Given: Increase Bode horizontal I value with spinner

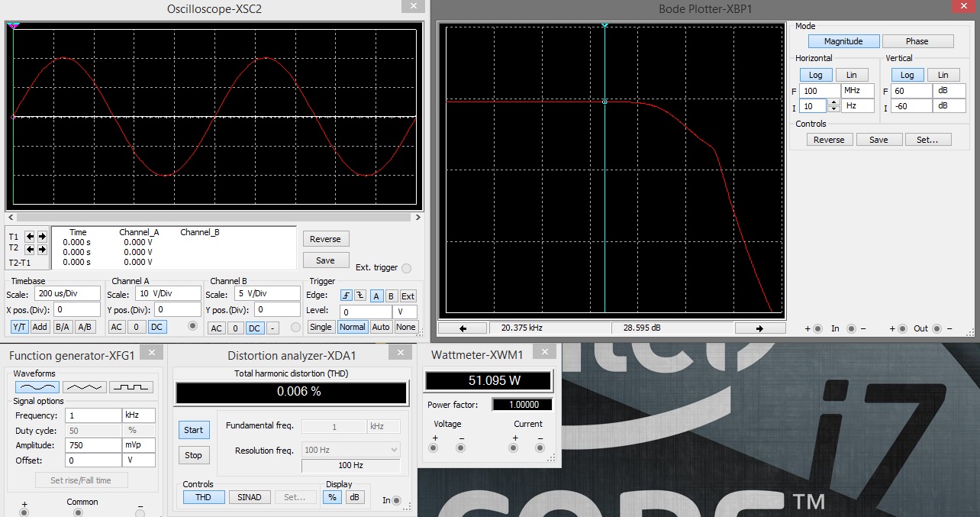Looking at the screenshot, I should [x=833, y=103].
